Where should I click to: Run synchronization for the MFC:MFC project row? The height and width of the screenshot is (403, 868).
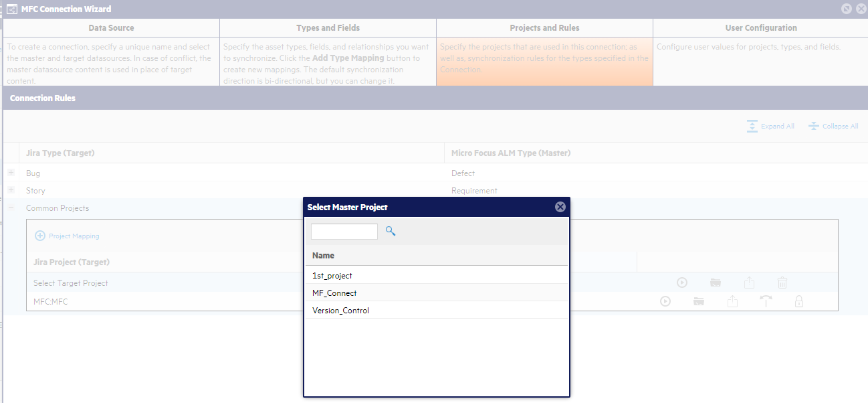point(665,301)
